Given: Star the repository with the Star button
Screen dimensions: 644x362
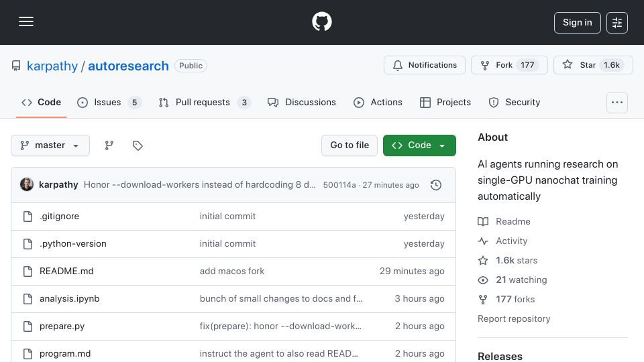Looking at the screenshot, I should 593,65.
